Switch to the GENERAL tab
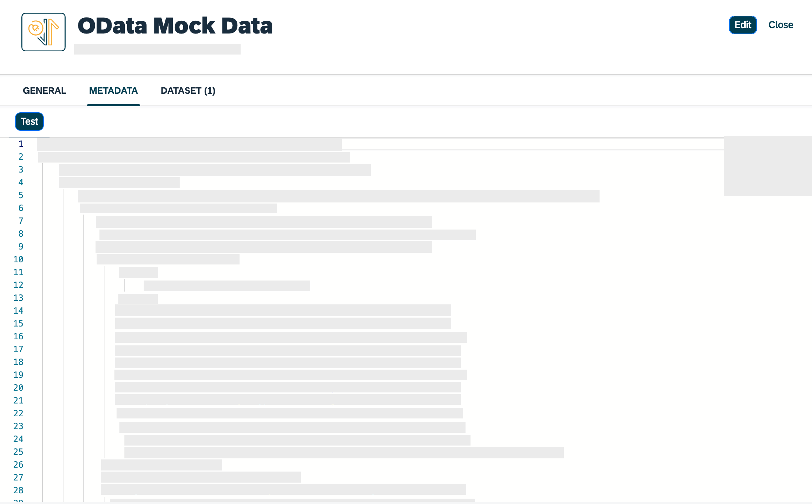Image resolution: width=812 pixels, height=504 pixels. click(44, 91)
